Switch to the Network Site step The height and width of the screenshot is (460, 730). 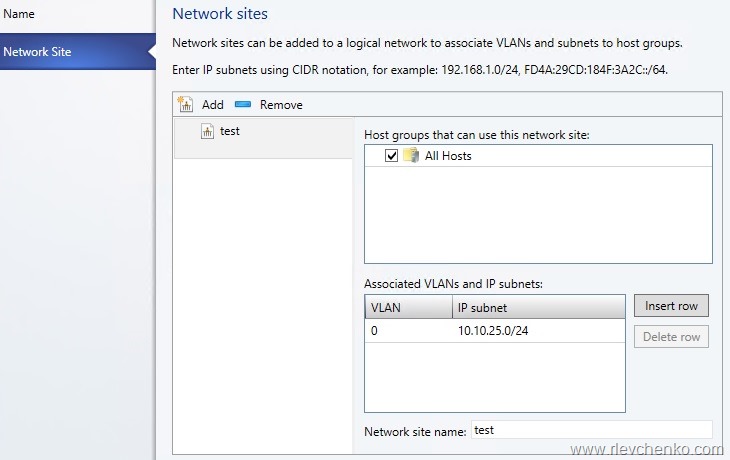coord(37,52)
